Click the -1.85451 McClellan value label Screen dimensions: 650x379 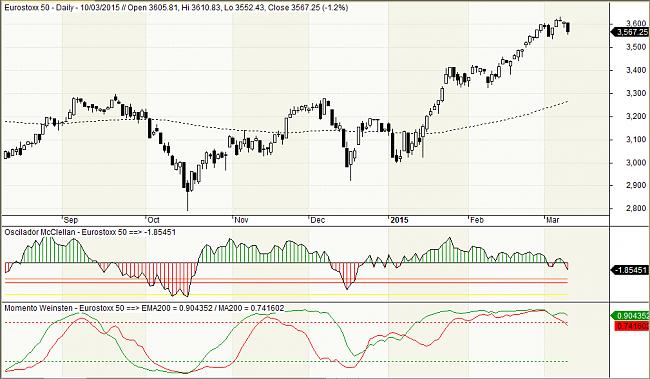click(631, 270)
